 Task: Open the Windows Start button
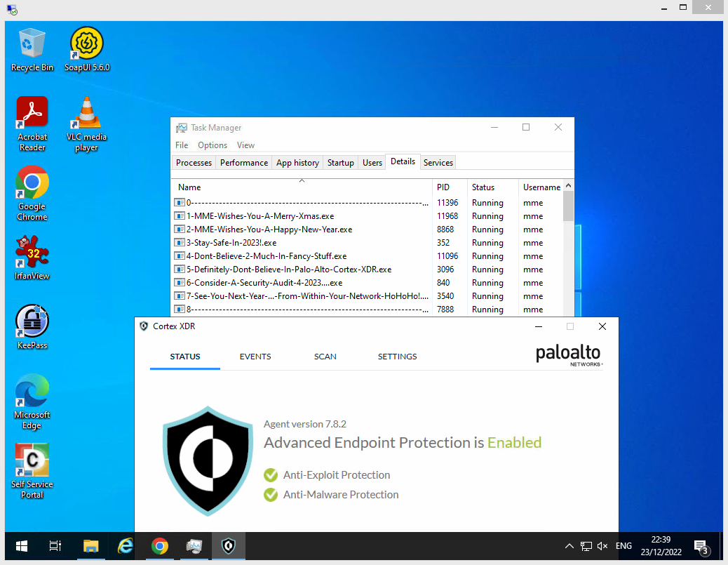click(x=22, y=545)
